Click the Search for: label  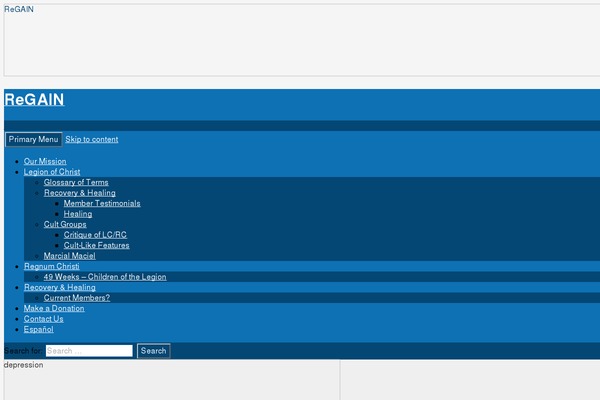23,351
